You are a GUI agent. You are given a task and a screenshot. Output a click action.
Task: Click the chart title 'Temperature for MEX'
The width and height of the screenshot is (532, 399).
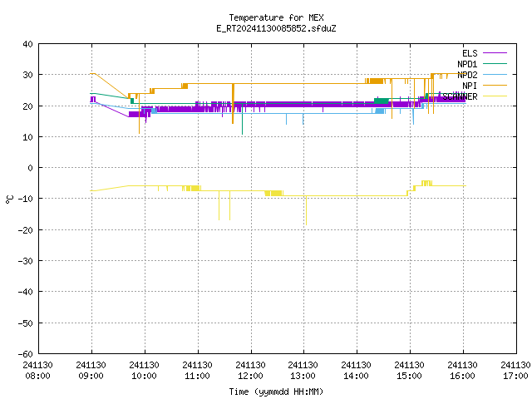(x=276, y=17)
